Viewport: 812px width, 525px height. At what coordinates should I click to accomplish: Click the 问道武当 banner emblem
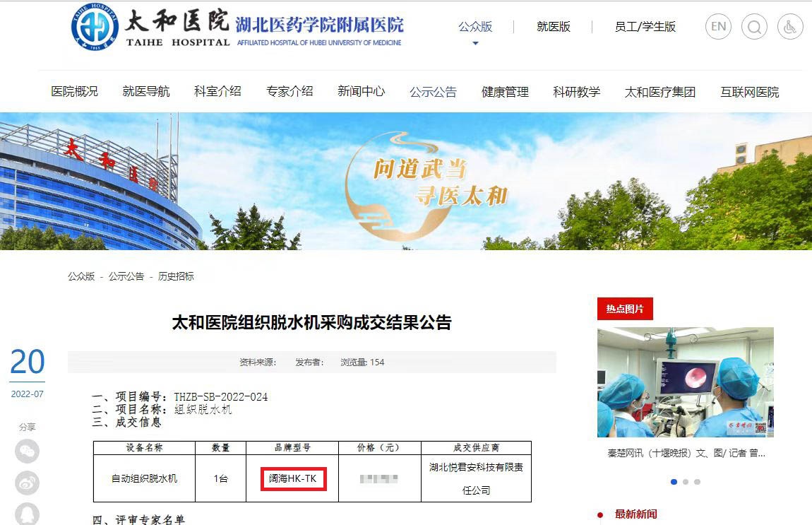click(417, 180)
